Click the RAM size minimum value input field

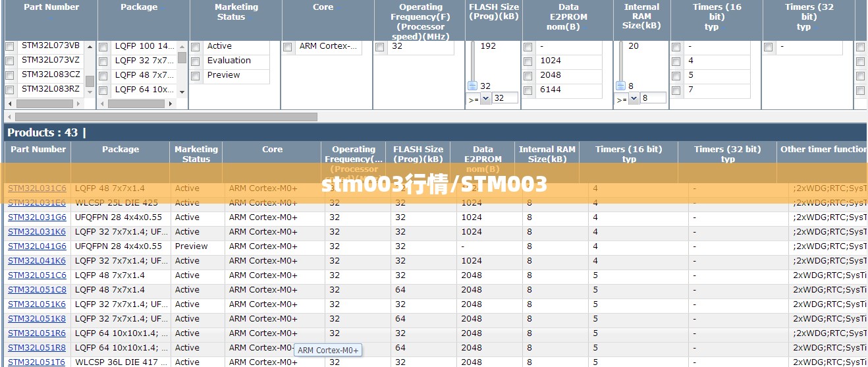(653, 98)
